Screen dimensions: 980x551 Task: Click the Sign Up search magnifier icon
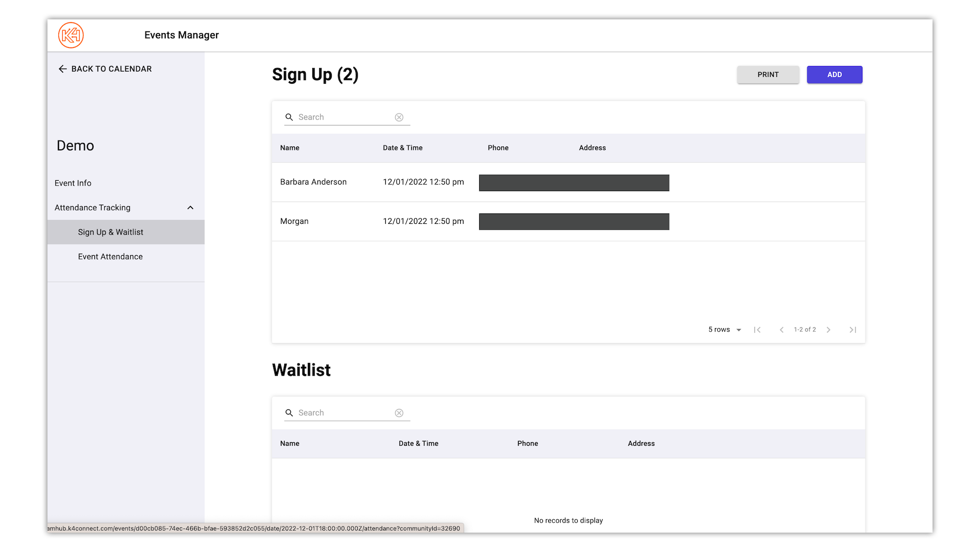[290, 117]
